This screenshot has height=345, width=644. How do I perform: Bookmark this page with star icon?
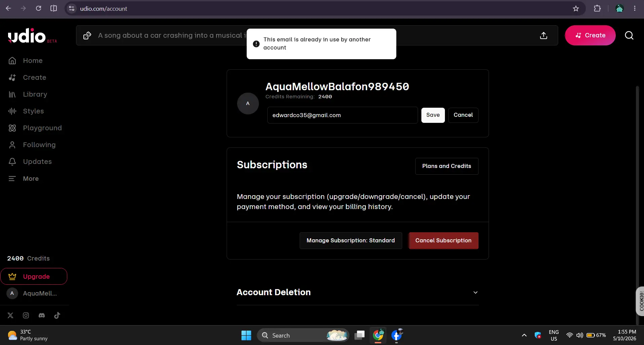pyautogui.click(x=576, y=8)
